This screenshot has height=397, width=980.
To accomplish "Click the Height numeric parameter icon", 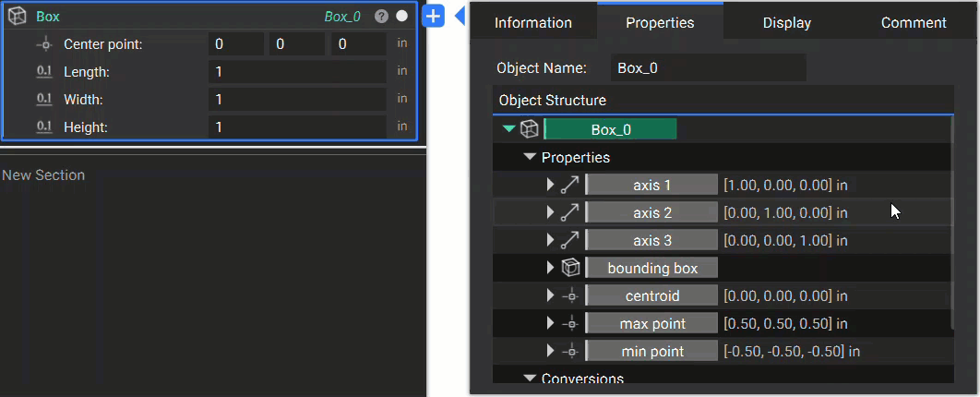I will coord(44,126).
